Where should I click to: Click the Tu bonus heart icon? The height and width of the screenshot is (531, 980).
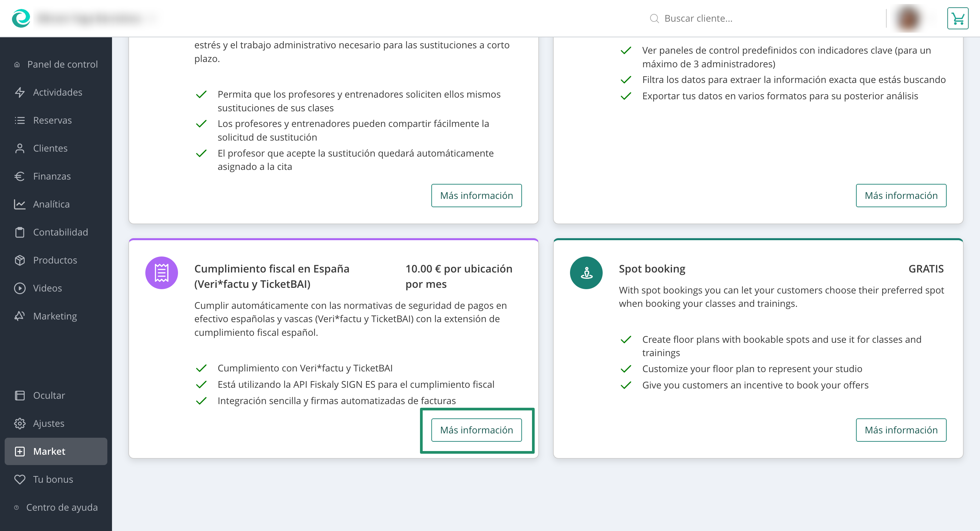pyautogui.click(x=20, y=479)
